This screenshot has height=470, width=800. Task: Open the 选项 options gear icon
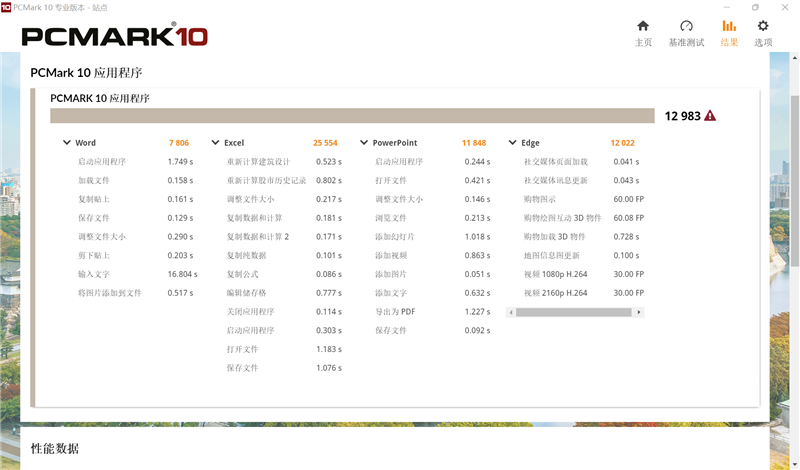pos(763,26)
